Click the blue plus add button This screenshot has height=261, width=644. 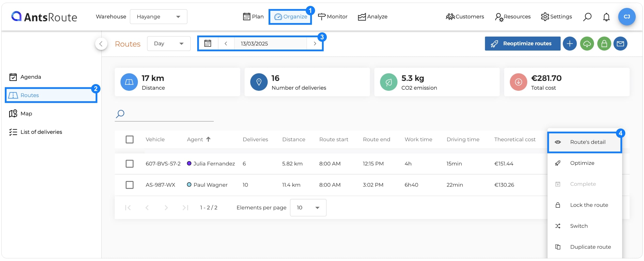click(x=570, y=43)
